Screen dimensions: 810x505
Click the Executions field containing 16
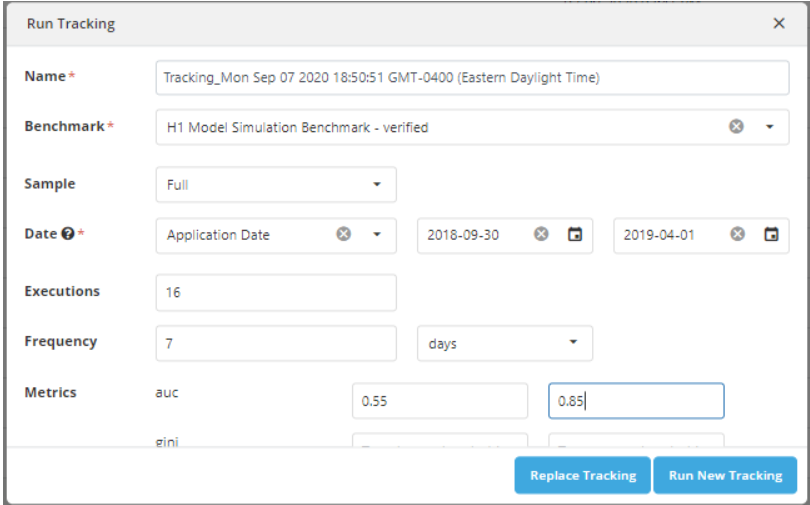click(275, 293)
